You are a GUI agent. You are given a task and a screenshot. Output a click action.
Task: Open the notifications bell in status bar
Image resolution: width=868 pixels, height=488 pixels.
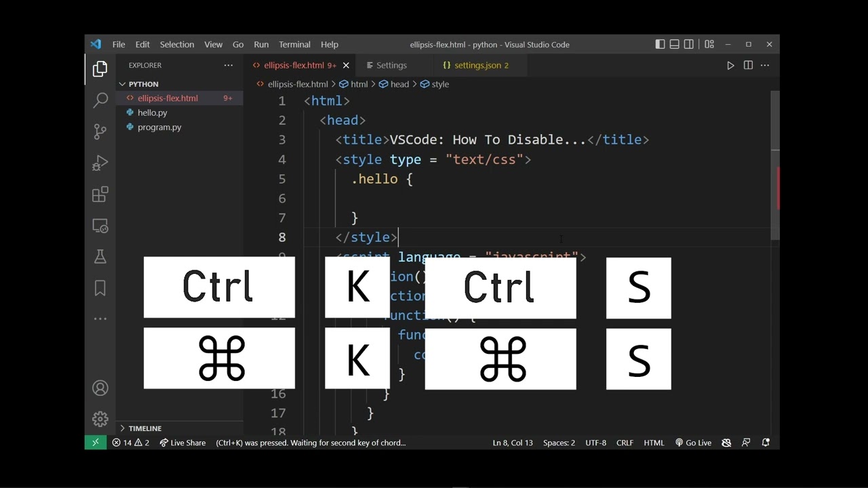pos(766,443)
